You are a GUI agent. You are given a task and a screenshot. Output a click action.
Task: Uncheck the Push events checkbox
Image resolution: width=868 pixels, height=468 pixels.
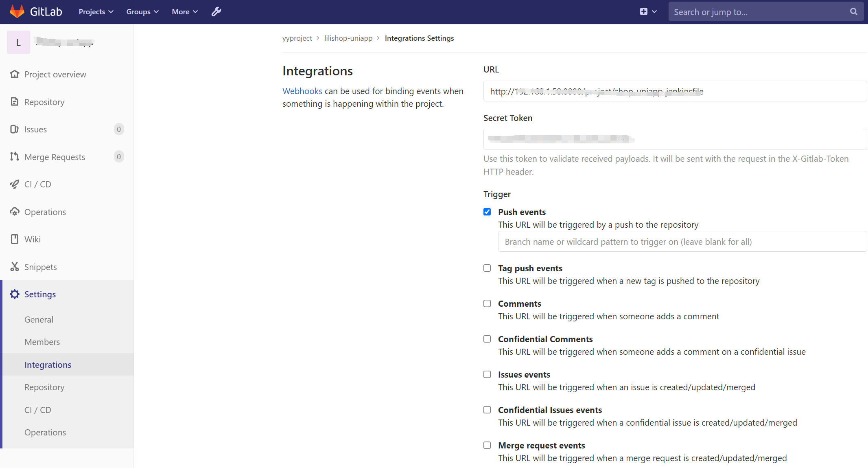pos(487,212)
